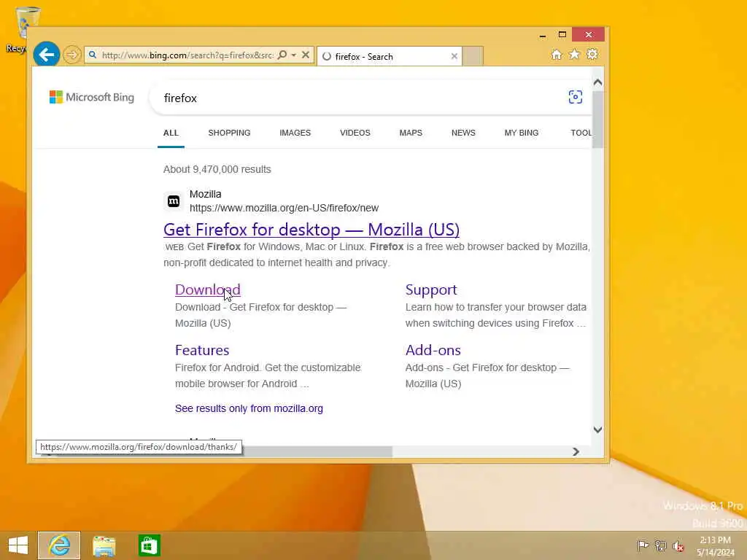747x560 pixels.
Task: Stop page loading with the X button
Action: pos(306,55)
